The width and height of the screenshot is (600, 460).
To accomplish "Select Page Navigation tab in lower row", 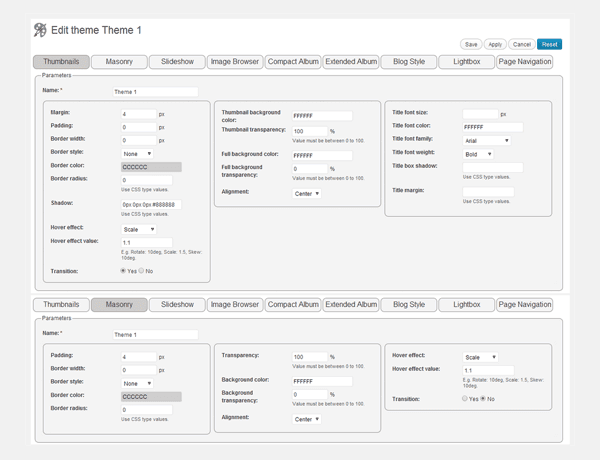I will coord(525,305).
